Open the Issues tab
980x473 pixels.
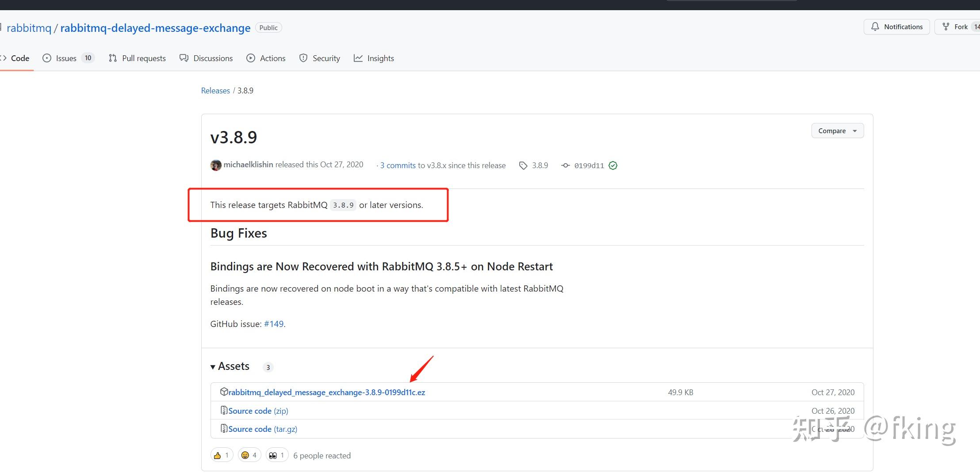[x=68, y=58]
